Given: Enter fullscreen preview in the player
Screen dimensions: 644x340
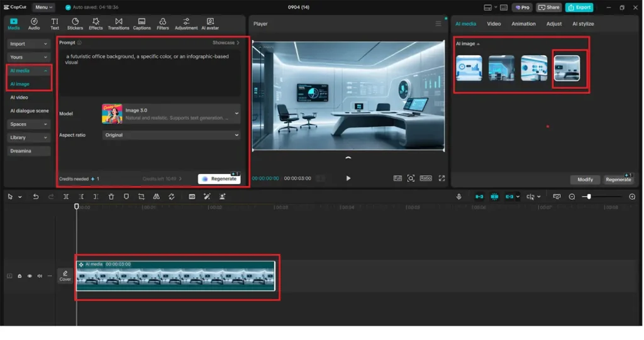Looking at the screenshot, I should 441,178.
